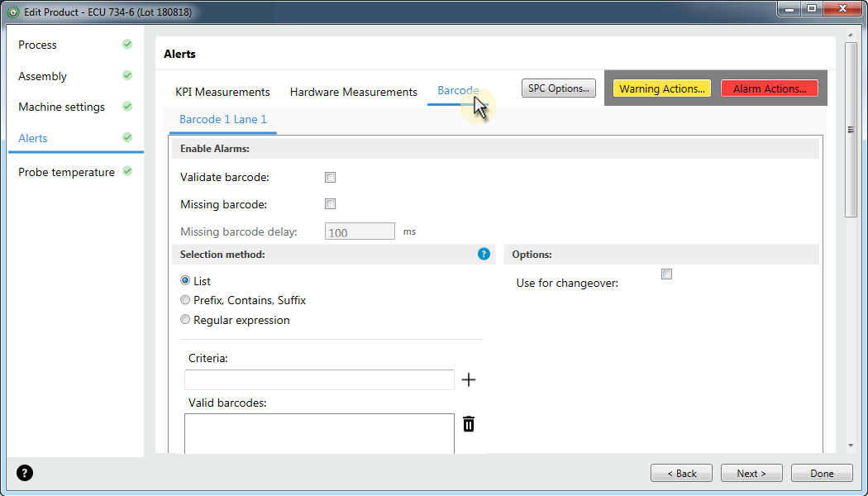Click the green checkmark next to Machine settings
The width and height of the screenshot is (868, 496).
click(127, 107)
